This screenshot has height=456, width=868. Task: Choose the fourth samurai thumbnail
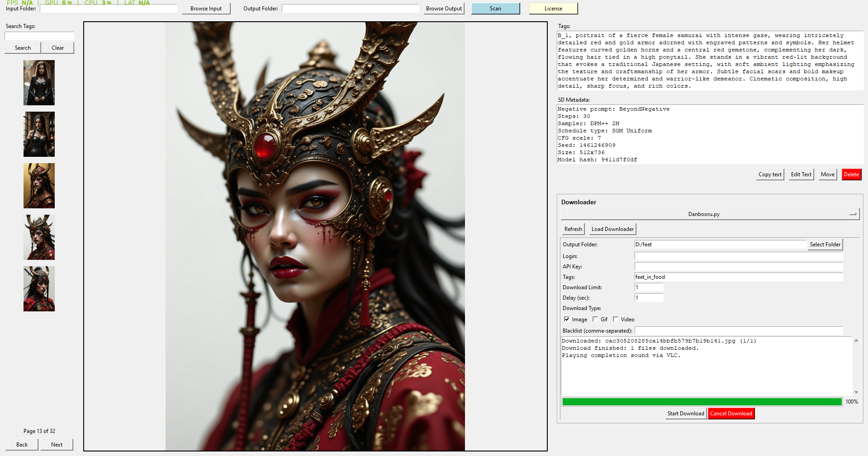pos(39,237)
